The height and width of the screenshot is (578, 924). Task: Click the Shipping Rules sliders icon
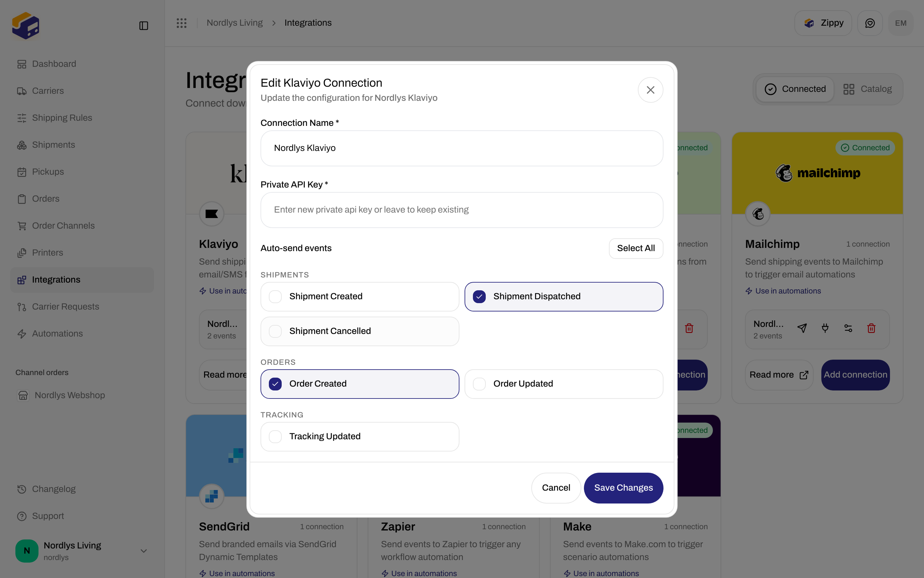pos(22,118)
